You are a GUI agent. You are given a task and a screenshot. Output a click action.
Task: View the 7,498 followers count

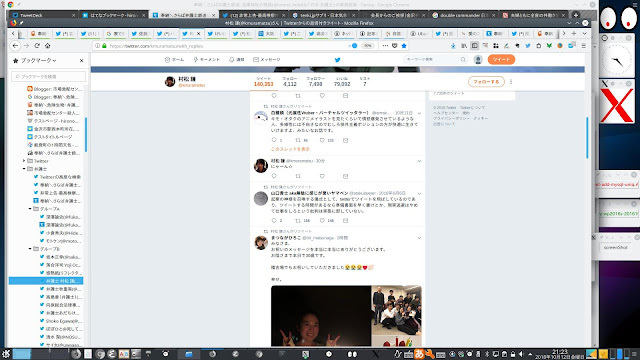point(316,81)
